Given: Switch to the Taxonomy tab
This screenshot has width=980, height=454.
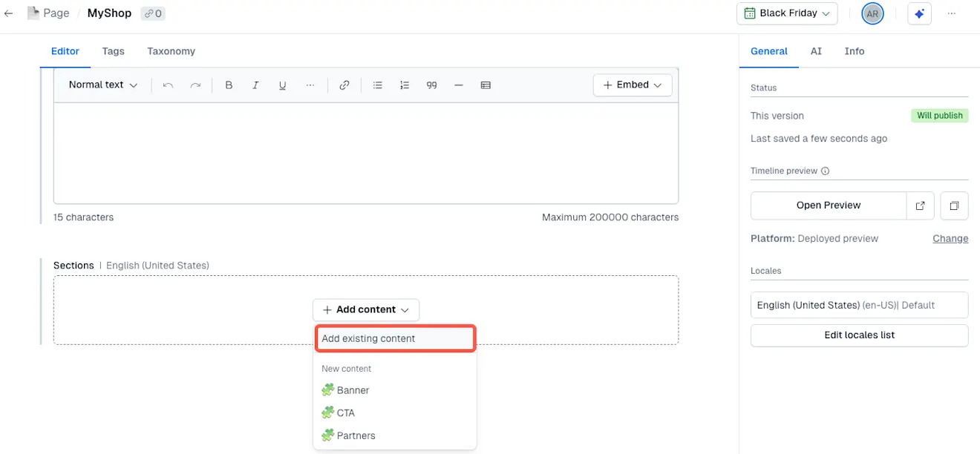Looking at the screenshot, I should tap(171, 51).
